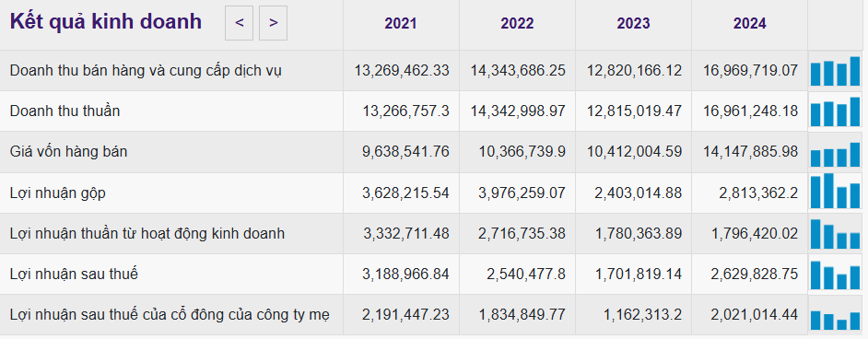Select the 2024 column header
Image resolution: width=868 pixels, height=339 pixels.
click(x=749, y=23)
